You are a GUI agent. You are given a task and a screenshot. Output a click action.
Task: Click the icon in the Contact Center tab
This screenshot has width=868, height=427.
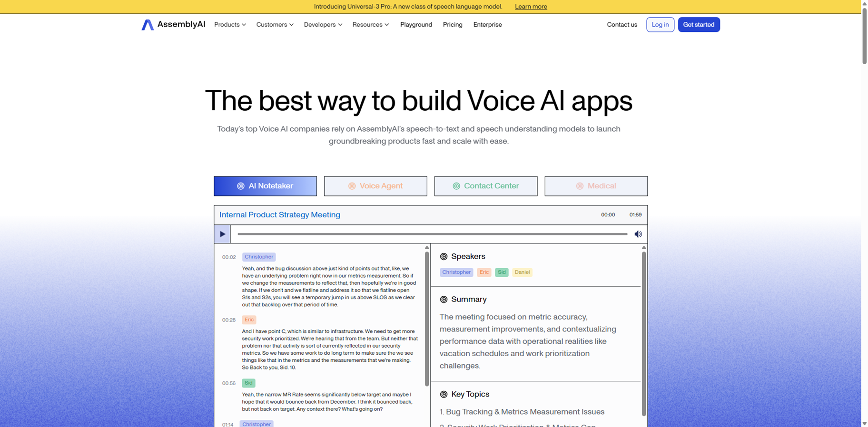pos(456,186)
